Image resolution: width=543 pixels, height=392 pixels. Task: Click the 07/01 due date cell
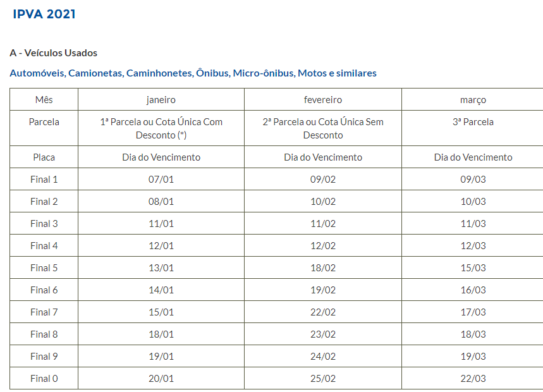coord(161,180)
